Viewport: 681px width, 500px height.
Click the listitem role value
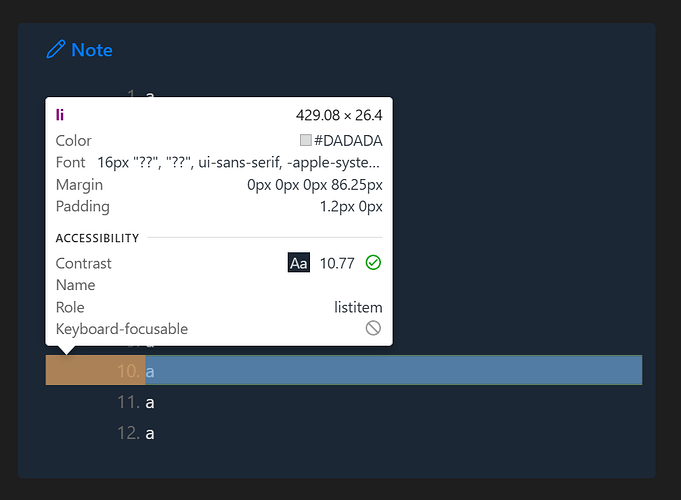358,307
